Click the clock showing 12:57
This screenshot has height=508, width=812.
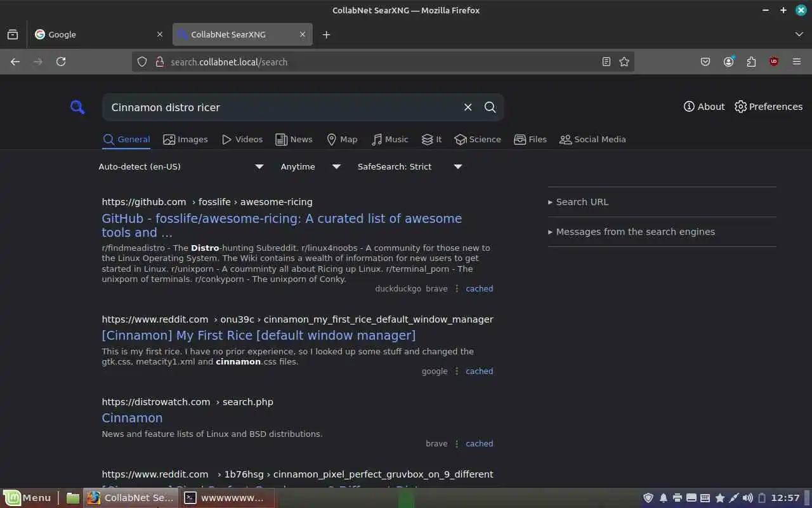pos(787,498)
